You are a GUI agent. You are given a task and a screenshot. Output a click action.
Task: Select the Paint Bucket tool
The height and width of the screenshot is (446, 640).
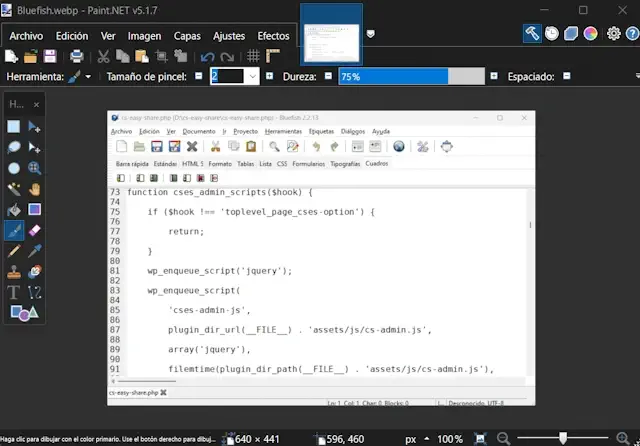(13, 210)
